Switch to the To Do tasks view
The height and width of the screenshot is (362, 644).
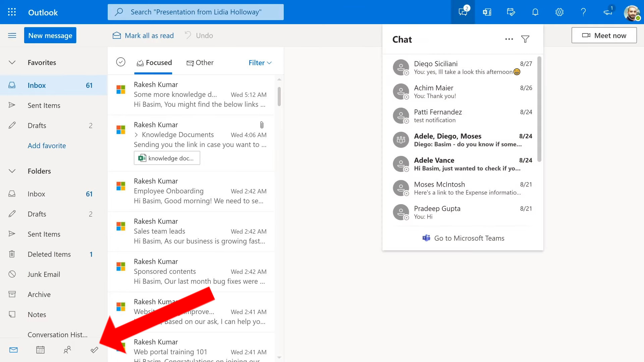(x=94, y=350)
